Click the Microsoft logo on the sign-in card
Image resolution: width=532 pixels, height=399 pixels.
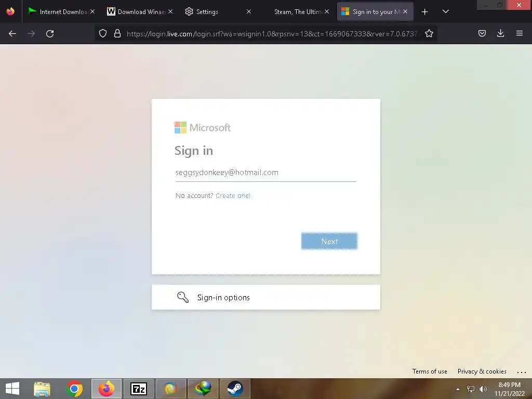pos(203,128)
